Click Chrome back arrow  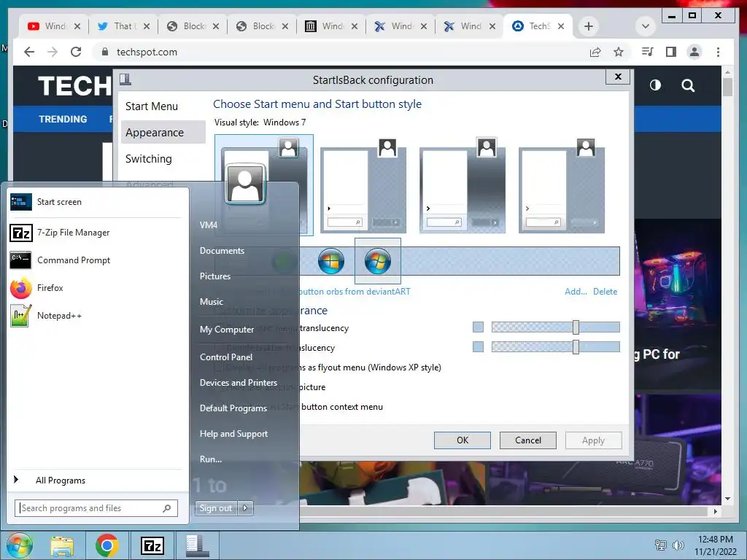(x=29, y=52)
